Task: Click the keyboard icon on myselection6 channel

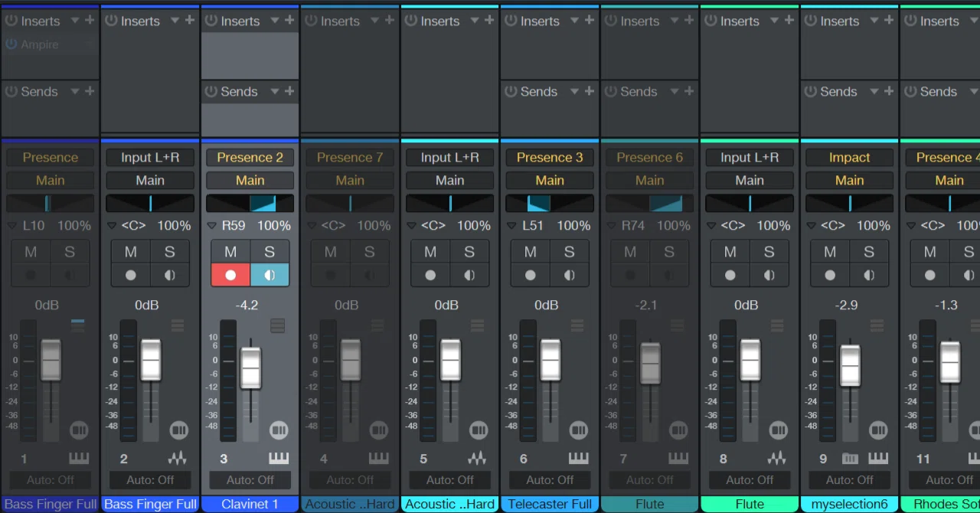Action: (878, 458)
